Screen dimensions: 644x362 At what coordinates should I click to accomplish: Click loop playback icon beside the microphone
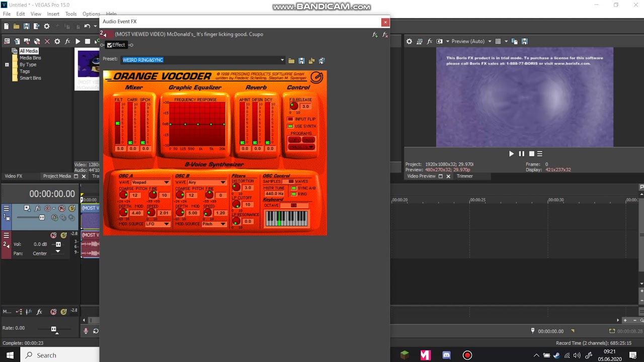coord(96,330)
